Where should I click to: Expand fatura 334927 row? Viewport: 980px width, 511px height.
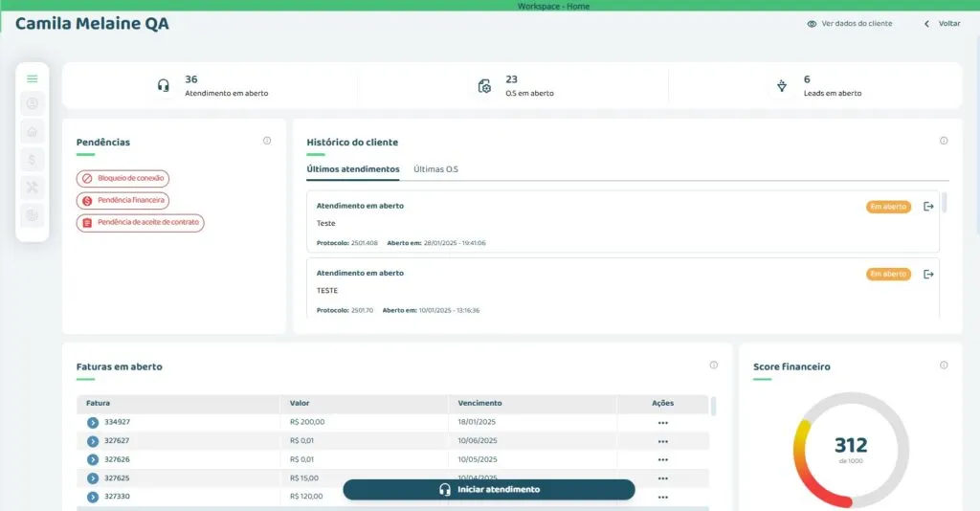coord(93,423)
